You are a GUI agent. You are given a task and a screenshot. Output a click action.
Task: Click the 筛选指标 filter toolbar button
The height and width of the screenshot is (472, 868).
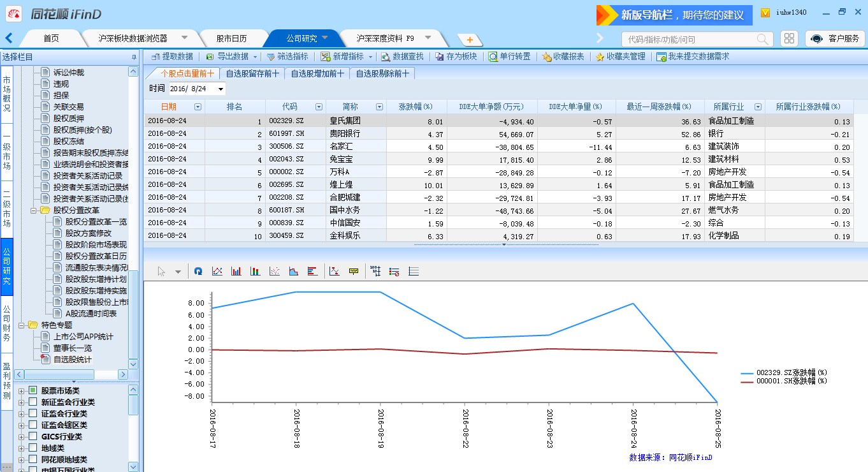click(x=287, y=57)
